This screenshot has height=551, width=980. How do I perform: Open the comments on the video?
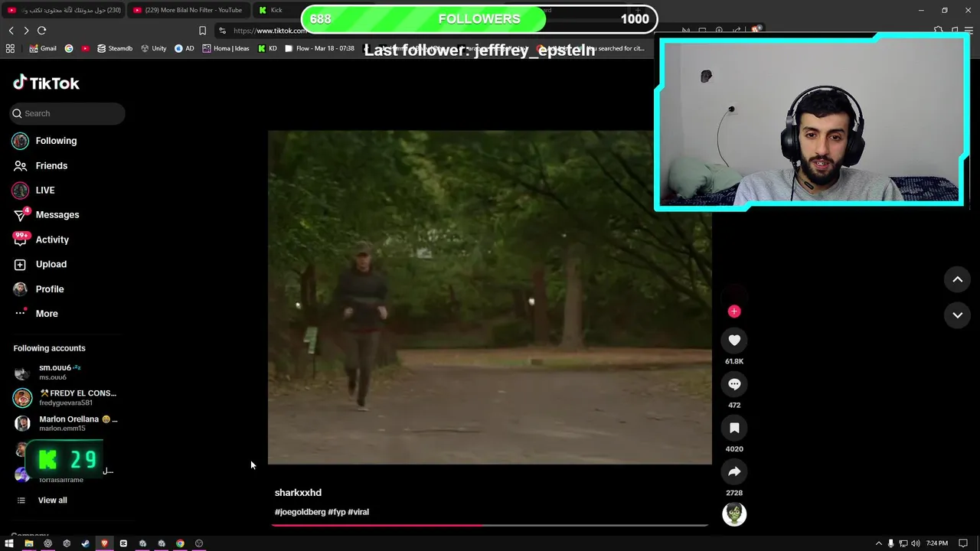tap(734, 384)
